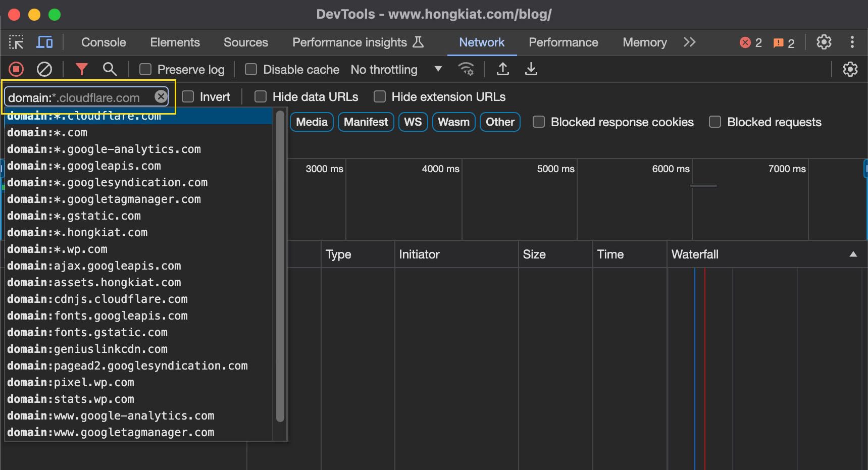Sort by Initiator column header
The height and width of the screenshot is (470, 868).
pyautogui.click(x=456, y=254)
